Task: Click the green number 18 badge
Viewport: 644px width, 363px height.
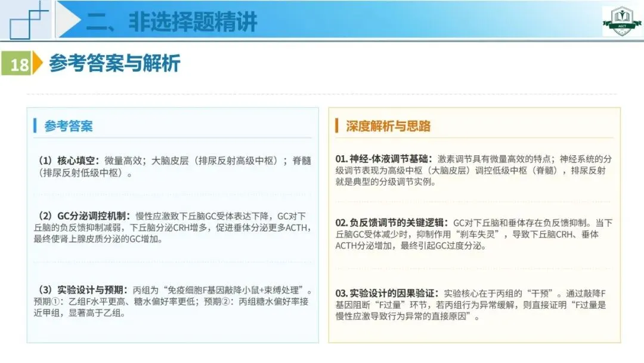Action: tap(17, 63)
